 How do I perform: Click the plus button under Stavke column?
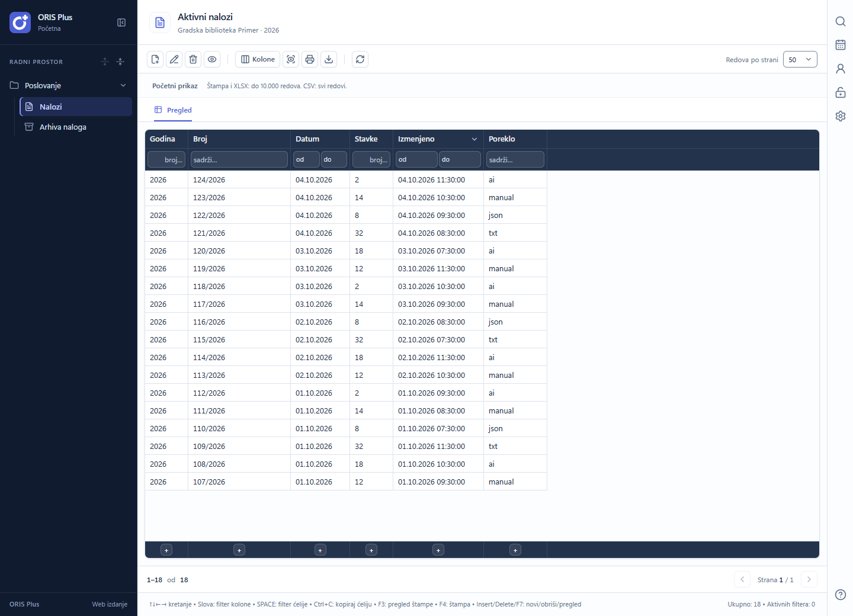(371, 550)
